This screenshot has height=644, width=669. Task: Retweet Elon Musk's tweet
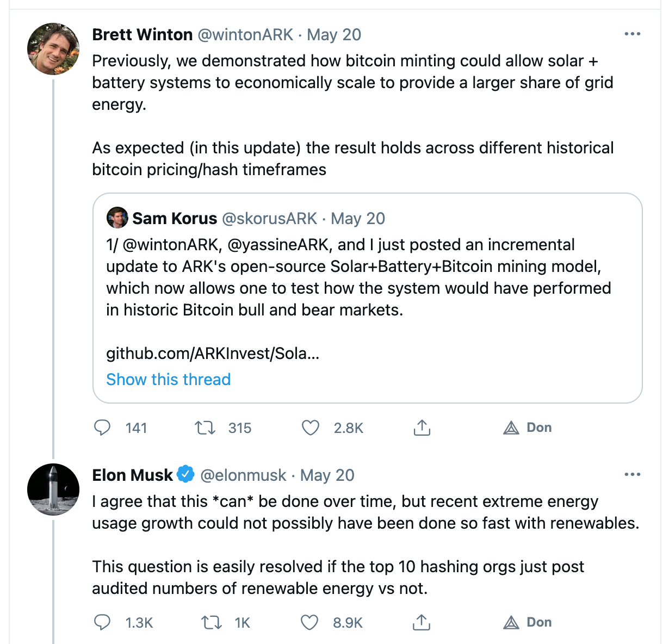211,622
